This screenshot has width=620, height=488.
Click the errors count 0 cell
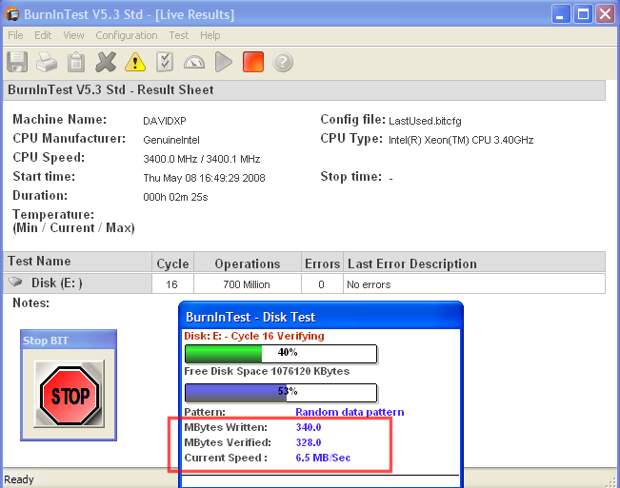point(322,284)
